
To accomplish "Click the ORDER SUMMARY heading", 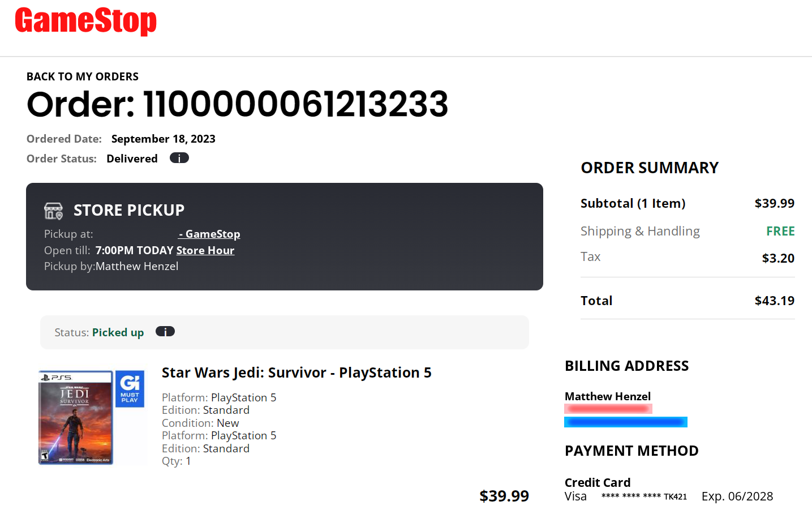I will (650, 168).
